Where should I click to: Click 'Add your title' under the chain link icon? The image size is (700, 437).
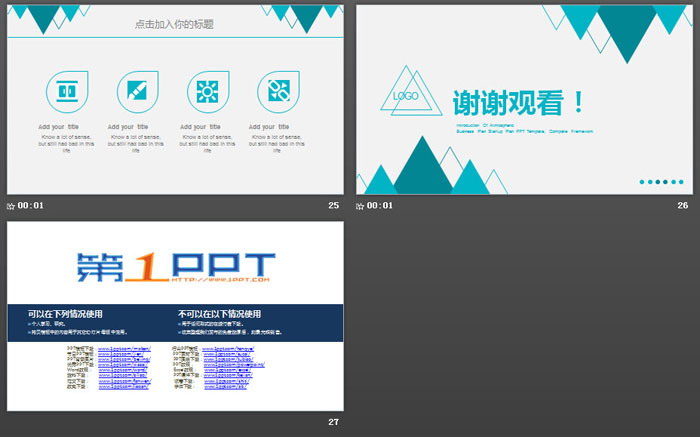pos(269,127)
